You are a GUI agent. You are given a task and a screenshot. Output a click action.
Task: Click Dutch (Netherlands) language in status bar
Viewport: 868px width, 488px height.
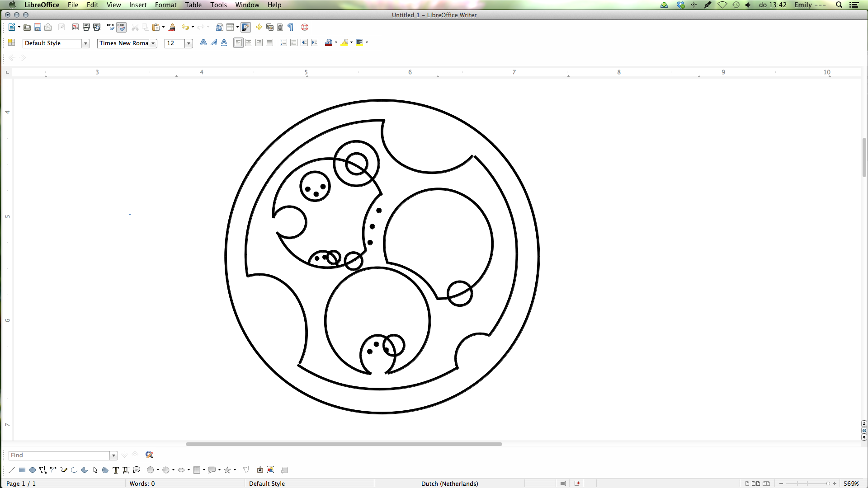tap(449, 483)
